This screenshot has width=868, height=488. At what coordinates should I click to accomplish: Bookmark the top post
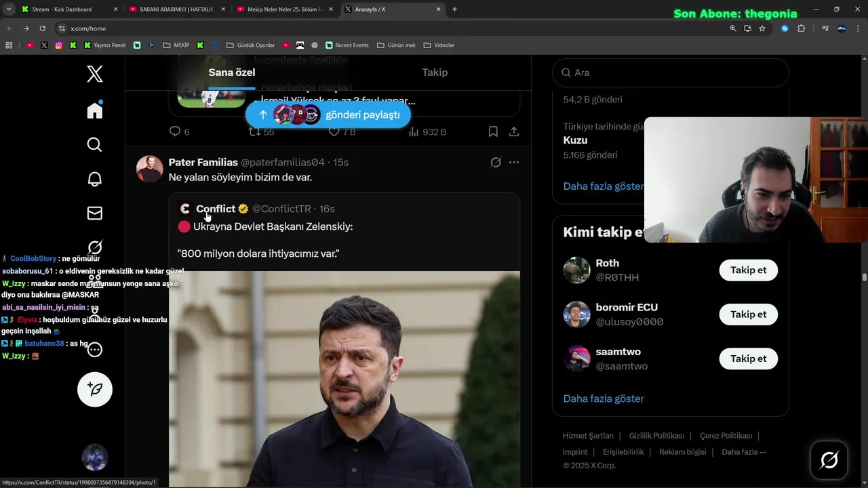[x=493, y=131]
